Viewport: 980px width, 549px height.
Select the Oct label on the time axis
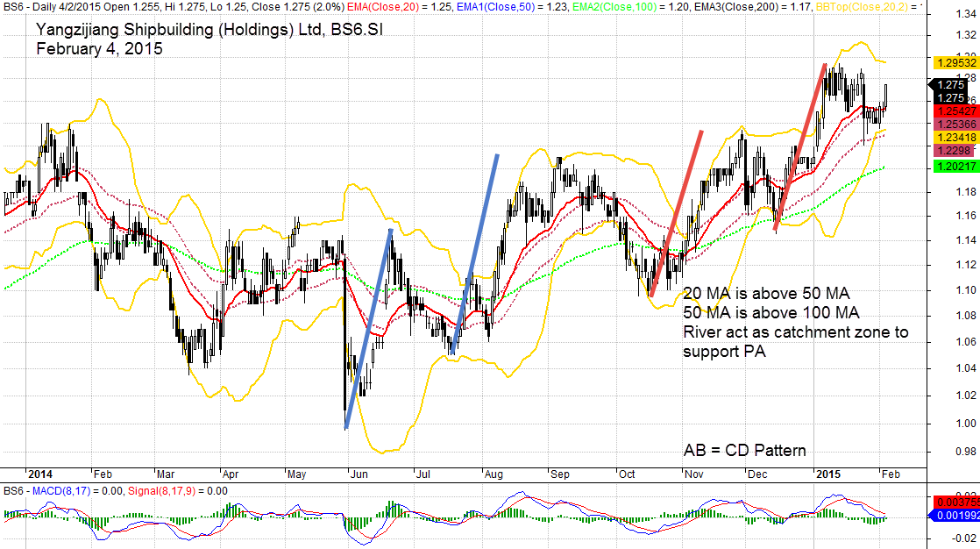(627, 474)
